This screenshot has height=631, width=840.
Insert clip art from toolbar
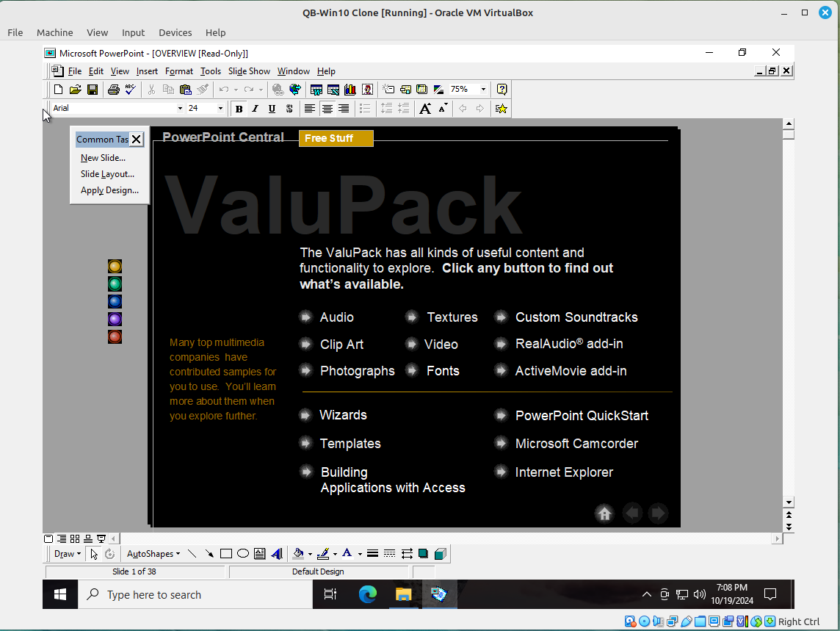367,90
